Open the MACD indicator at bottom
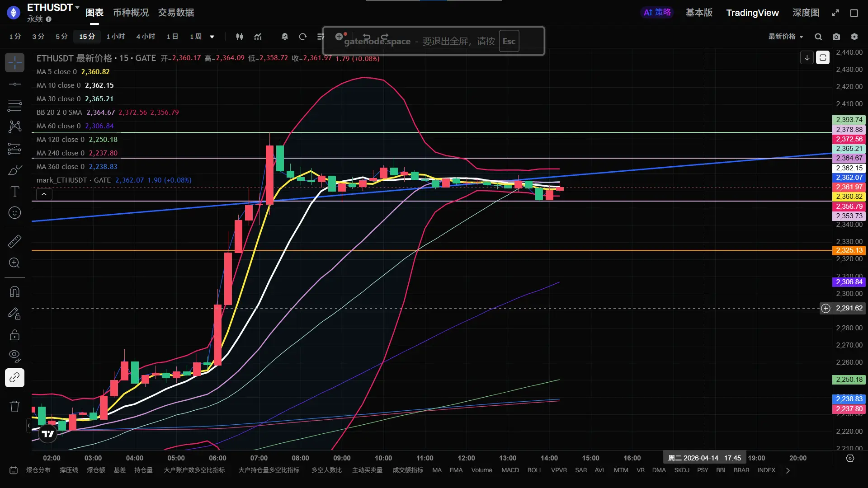Image resolution: width=868 pixels, height=488 pixels. tap(510, 470)
